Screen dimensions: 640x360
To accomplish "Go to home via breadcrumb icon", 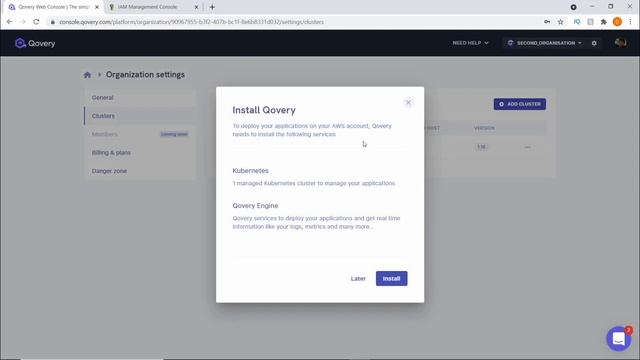I will click(87, 75).
